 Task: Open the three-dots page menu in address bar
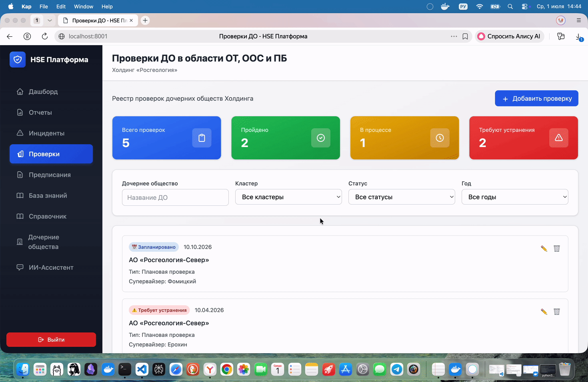pos(454,36)
